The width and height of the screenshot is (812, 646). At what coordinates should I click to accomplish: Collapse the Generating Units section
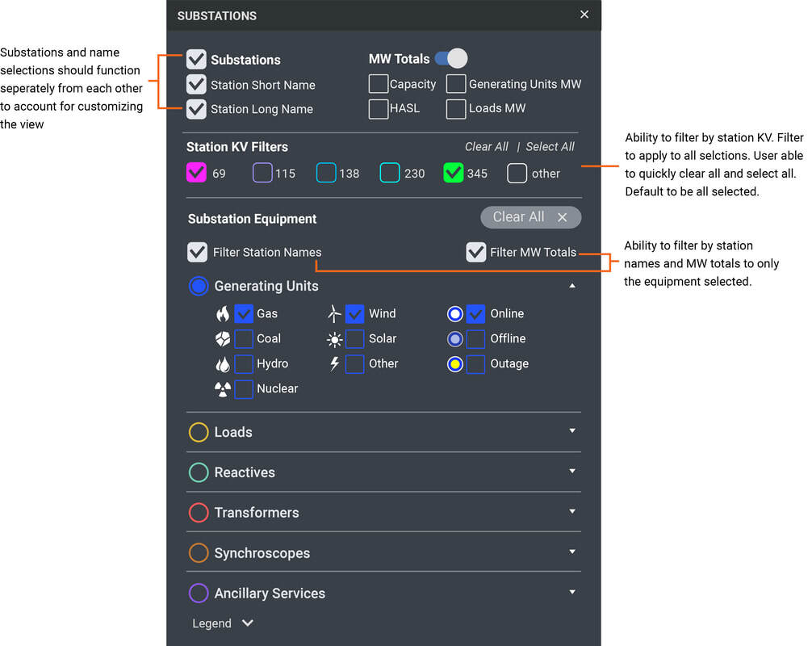[571, 286]
